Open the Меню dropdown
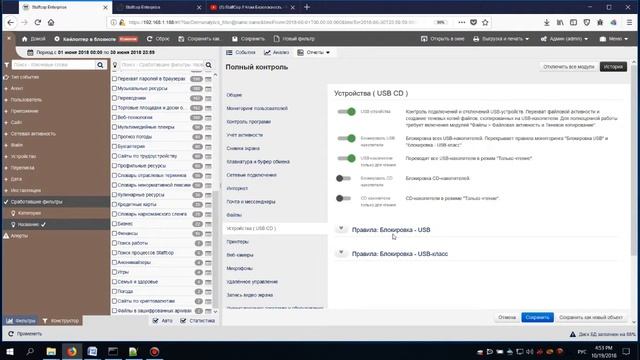This screenshot has width=640, height=360. coord(614,39)
